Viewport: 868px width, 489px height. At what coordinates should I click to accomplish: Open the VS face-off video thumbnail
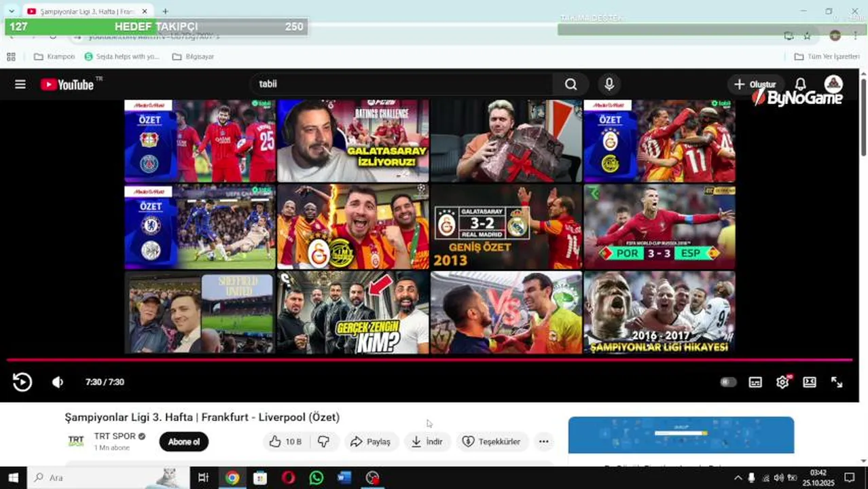[506, 312]
